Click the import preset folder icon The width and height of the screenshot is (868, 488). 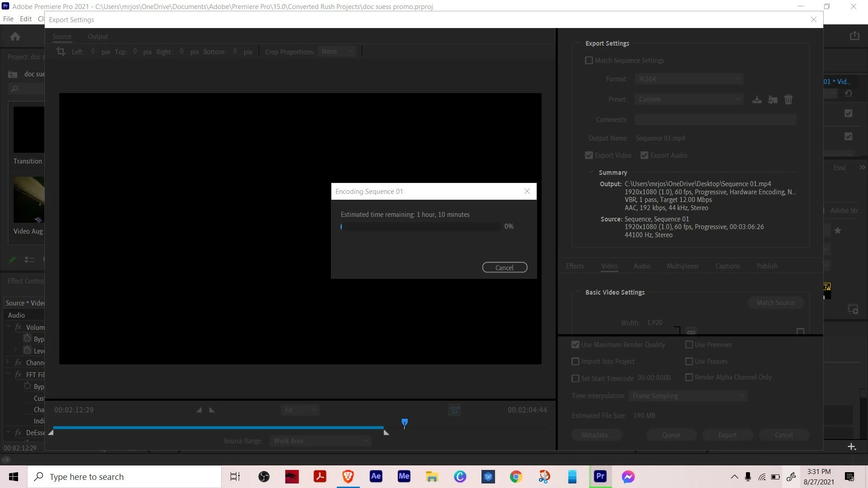(x=773, y=99)
